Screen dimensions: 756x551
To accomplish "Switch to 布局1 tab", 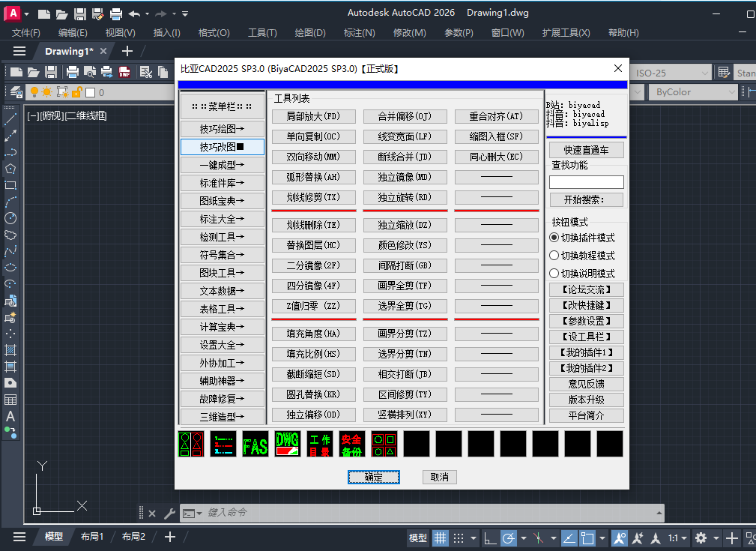I will pyautogui.click(x=91, y=537).
